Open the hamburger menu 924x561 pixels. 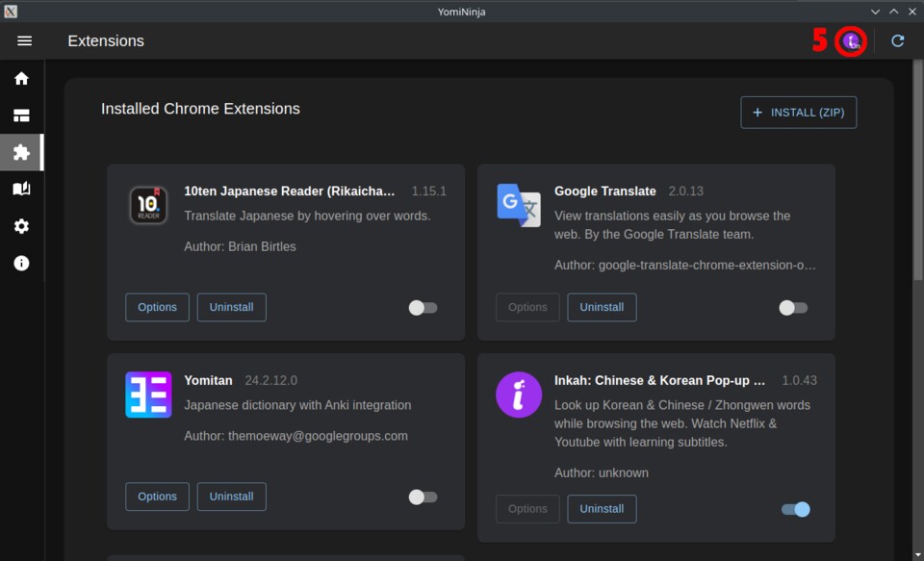point(24,40)
